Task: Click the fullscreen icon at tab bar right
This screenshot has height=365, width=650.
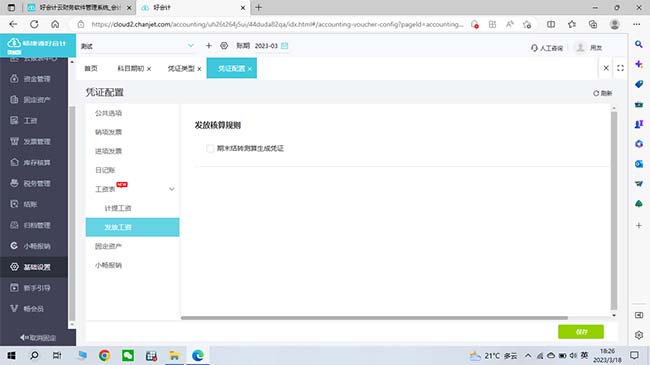Action: tap(620, 68)
